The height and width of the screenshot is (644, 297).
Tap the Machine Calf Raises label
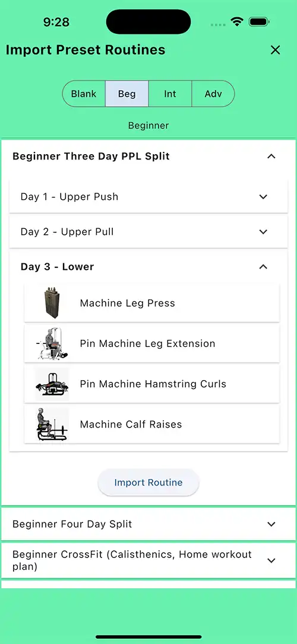point(131,424)
